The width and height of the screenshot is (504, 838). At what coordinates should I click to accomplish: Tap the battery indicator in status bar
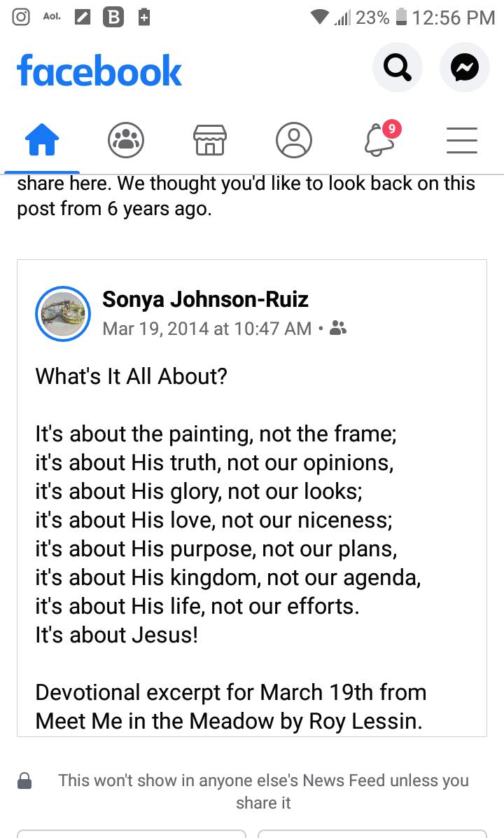402,18
